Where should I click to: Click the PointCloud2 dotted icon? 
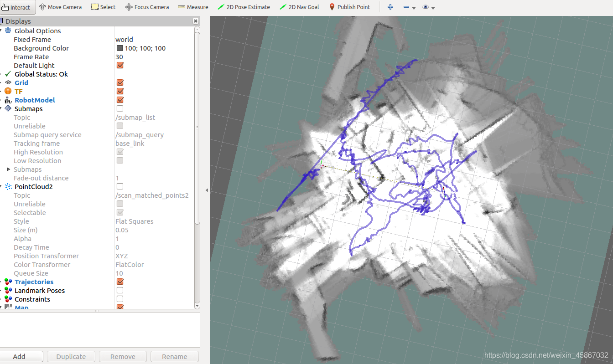pos(8,186)
